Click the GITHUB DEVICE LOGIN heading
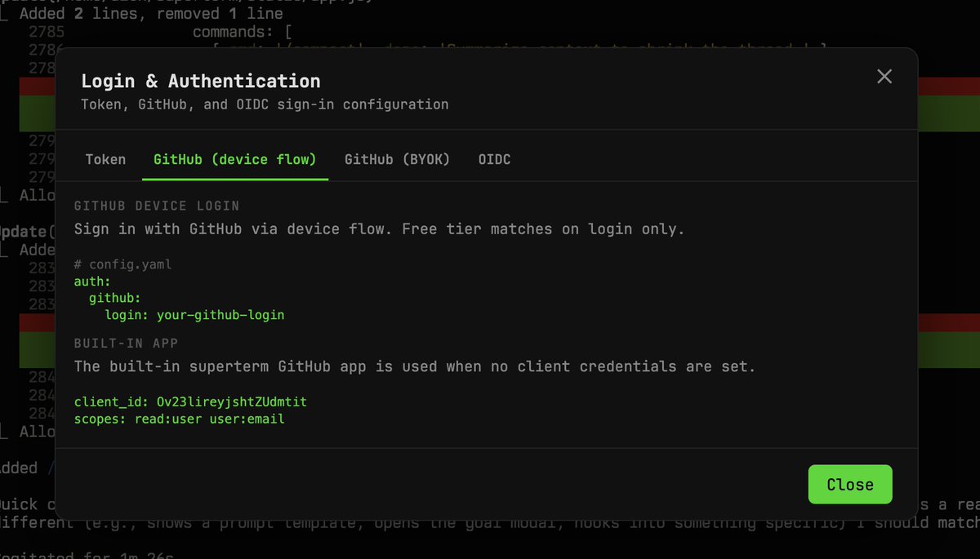Screen dimensions: 980x559 [157, 206]
